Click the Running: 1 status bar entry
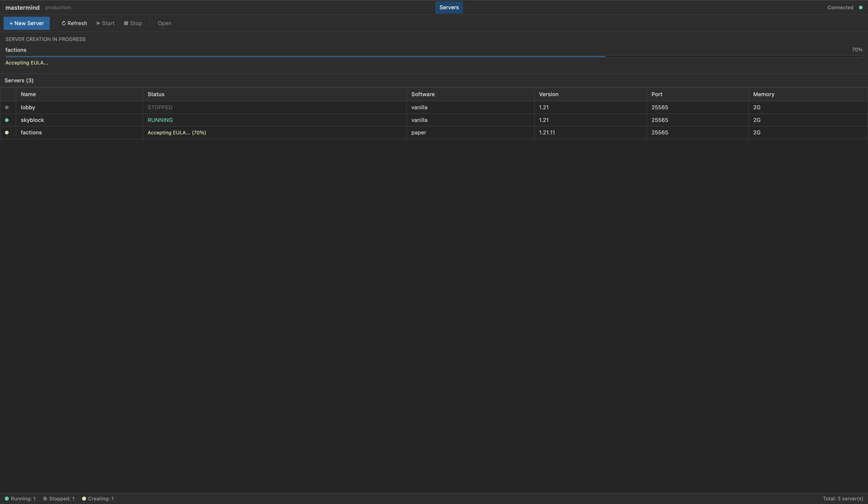The width and height of the screenshot is (868, 504). coord(20,499)
